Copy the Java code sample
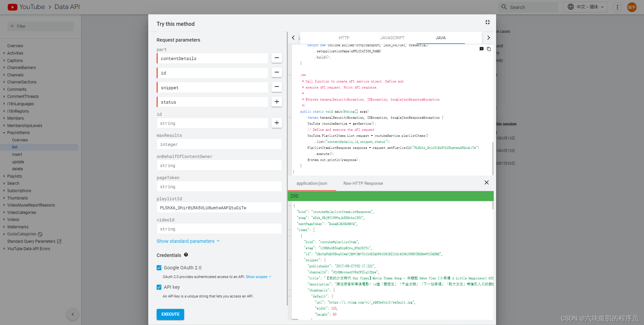The height and width of the screenshot is (325, 644). coord(489,49)
